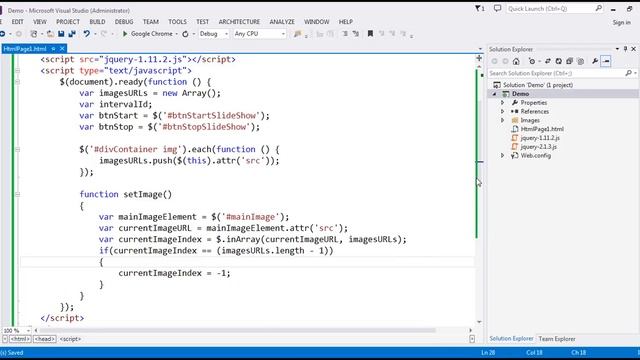Viewport: 640px width, 360px height.
Task: Expand the References node
Action: pos(503,111)
